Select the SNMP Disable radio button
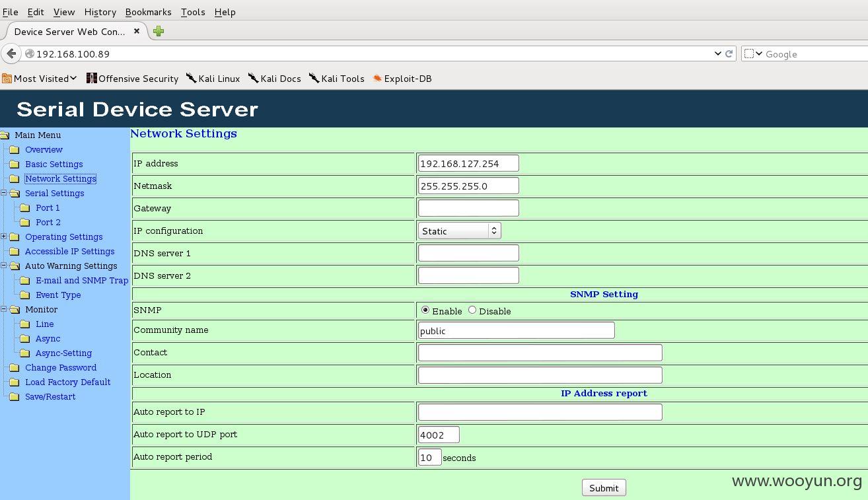Image resolution: width=868 pixels, height=500 pixels. [472, 310]
